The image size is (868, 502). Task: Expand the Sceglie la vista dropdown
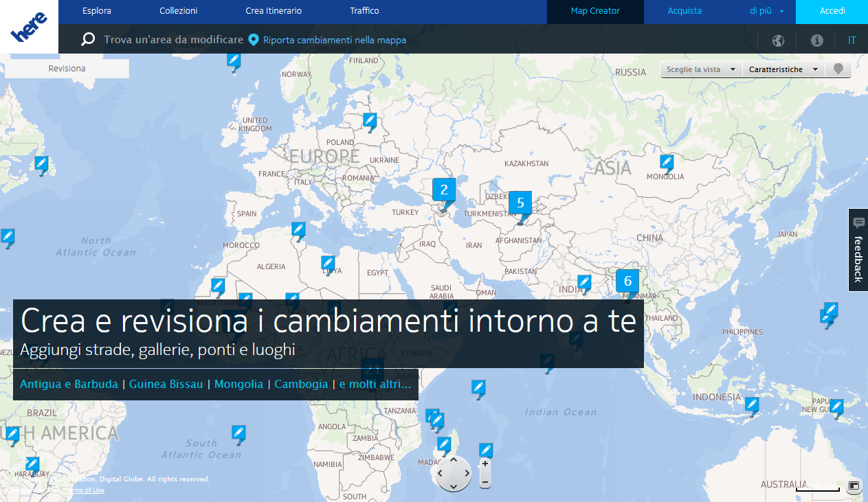701,69
